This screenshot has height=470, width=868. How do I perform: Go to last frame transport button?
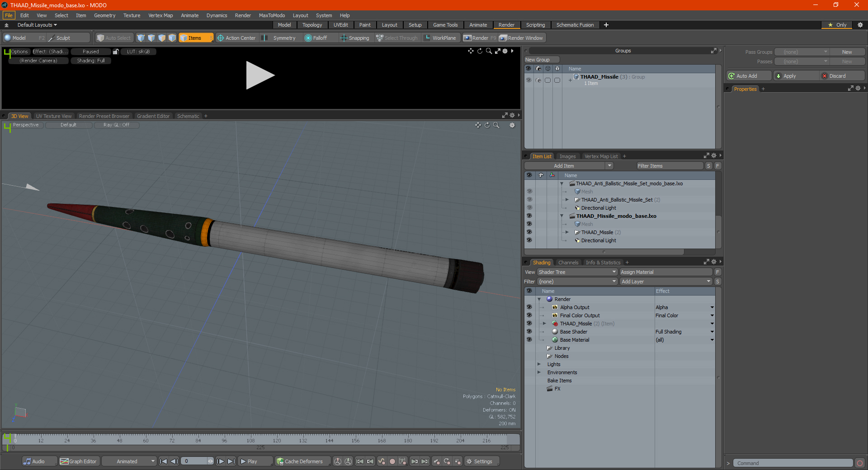(x=231, y=461)
